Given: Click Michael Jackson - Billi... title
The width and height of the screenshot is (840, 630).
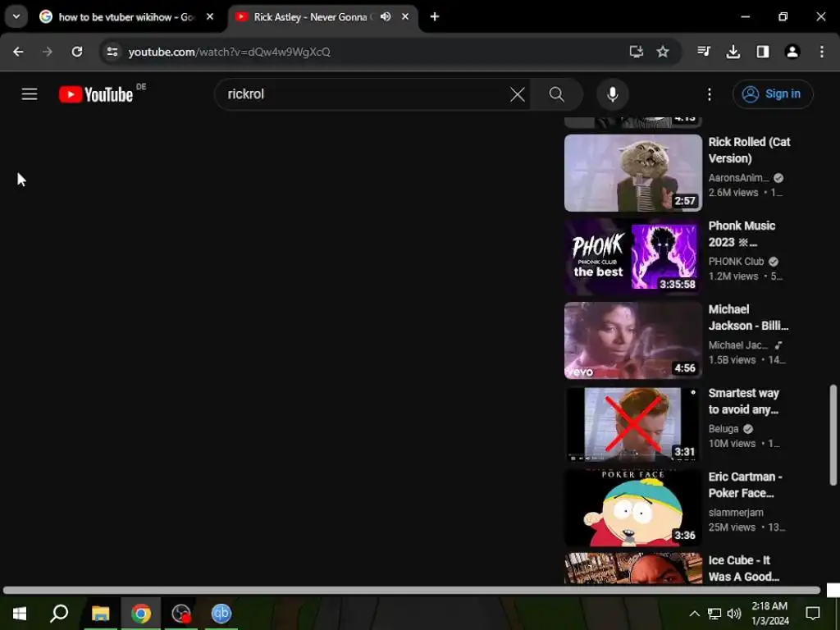Looking at the screenshot, I should (x=748, y=317).
